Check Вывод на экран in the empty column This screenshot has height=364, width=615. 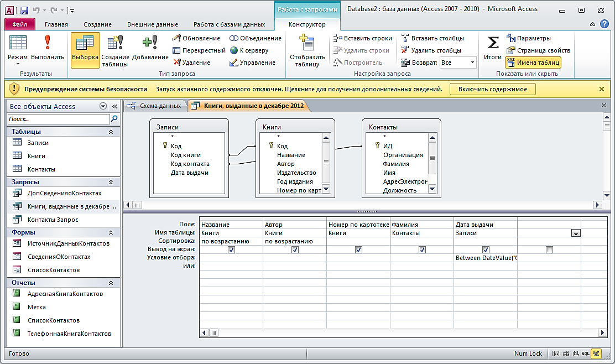tap(550, 250)
